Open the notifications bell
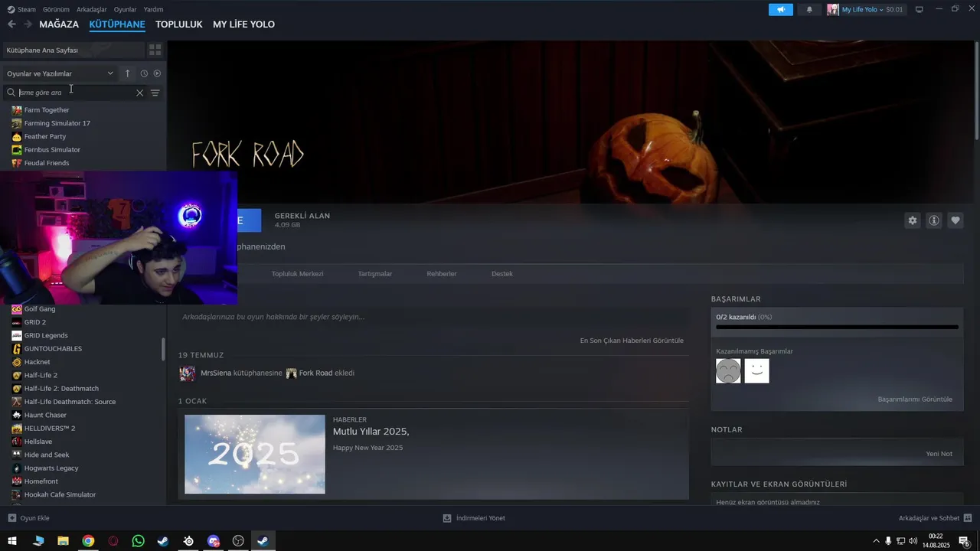This screenshot has height=551, width=980. (809, 9)
